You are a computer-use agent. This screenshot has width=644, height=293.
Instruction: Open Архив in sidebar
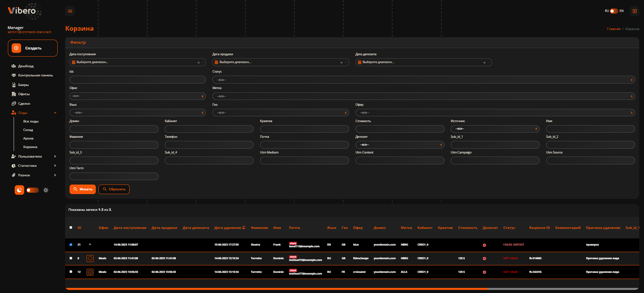28,138
